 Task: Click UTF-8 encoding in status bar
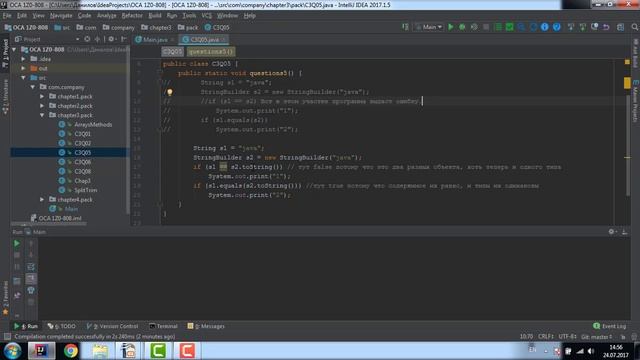(567, 337)
